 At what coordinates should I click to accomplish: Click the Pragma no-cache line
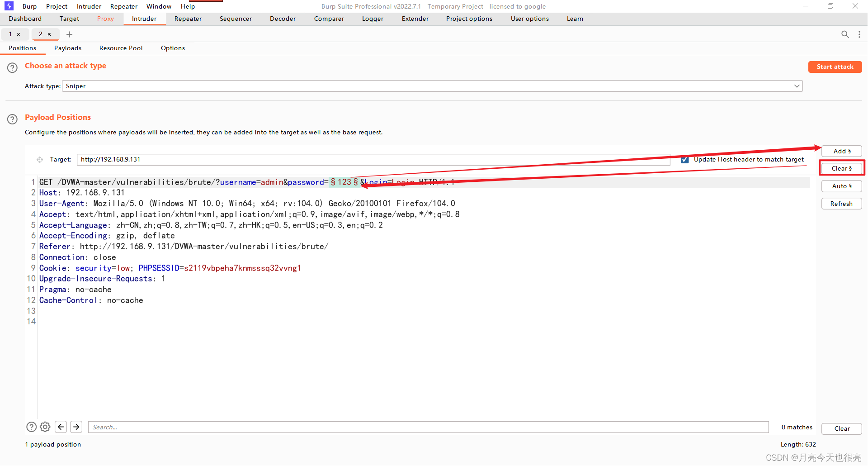(x=75, y=290)
